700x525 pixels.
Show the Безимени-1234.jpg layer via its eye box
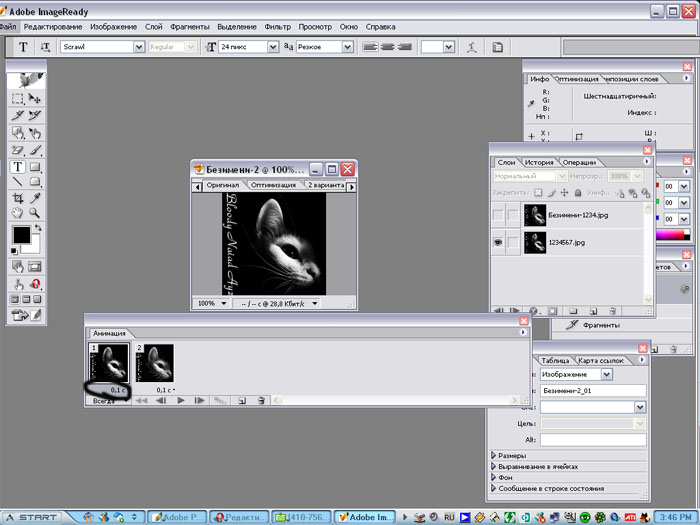(x=498, y=215)
